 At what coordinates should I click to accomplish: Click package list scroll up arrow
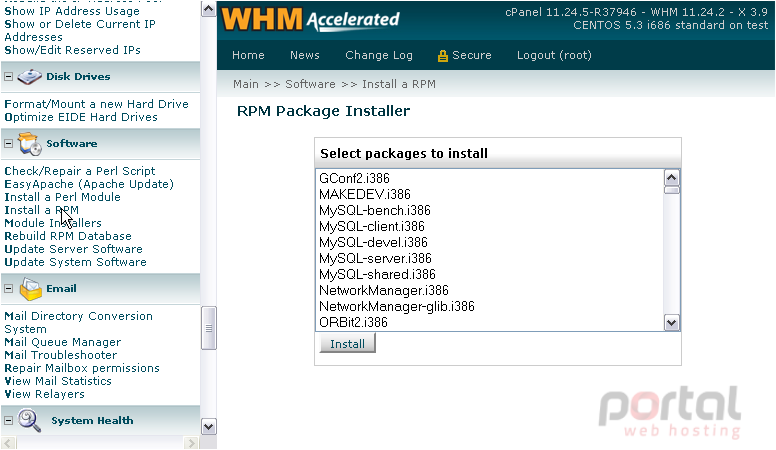672,178
